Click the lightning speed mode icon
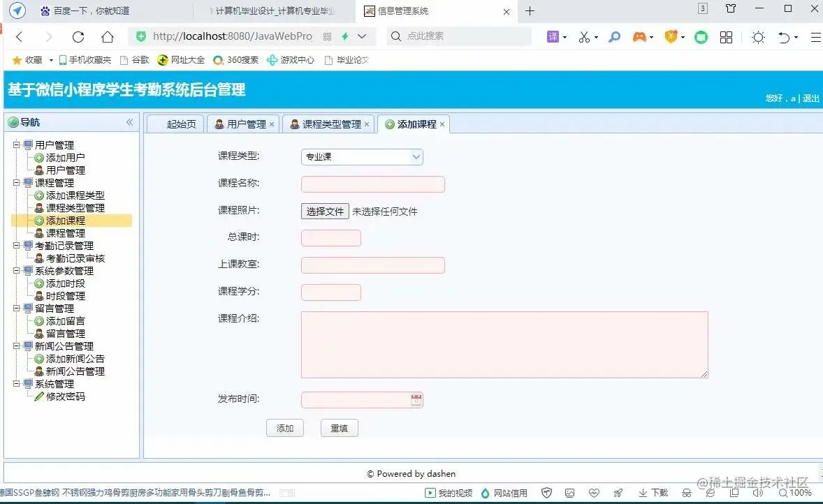 point(345,36)
